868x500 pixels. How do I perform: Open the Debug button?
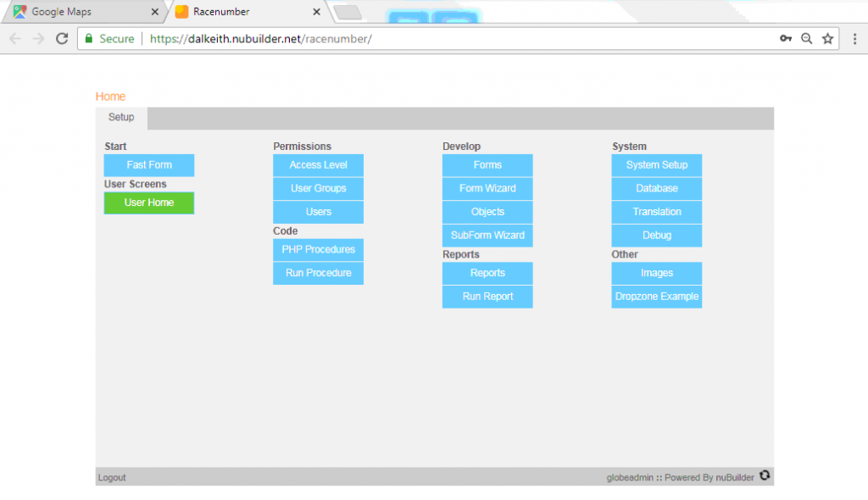tap(657, 236)
